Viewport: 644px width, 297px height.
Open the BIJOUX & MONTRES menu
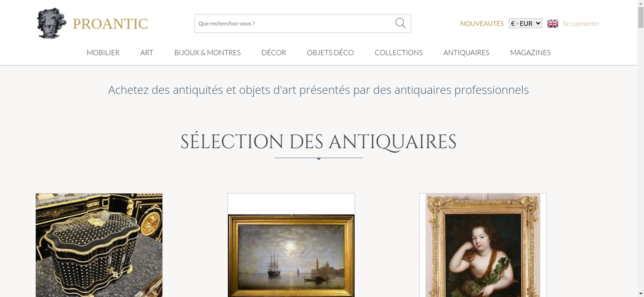click(x=207, y=52)
